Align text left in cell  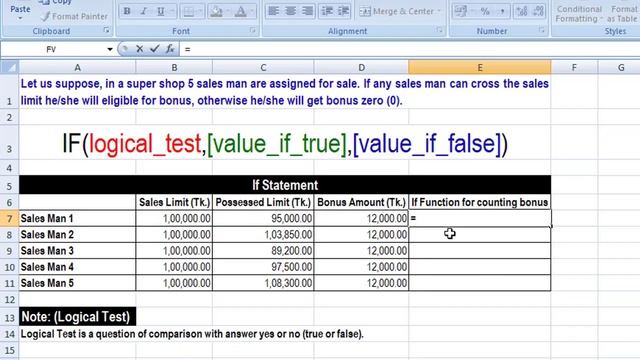click(273, 11)
